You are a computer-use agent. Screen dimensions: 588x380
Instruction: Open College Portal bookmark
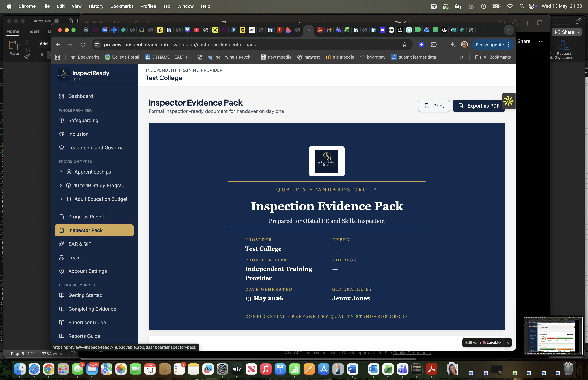pyautogui.click(x=122, y=57)
